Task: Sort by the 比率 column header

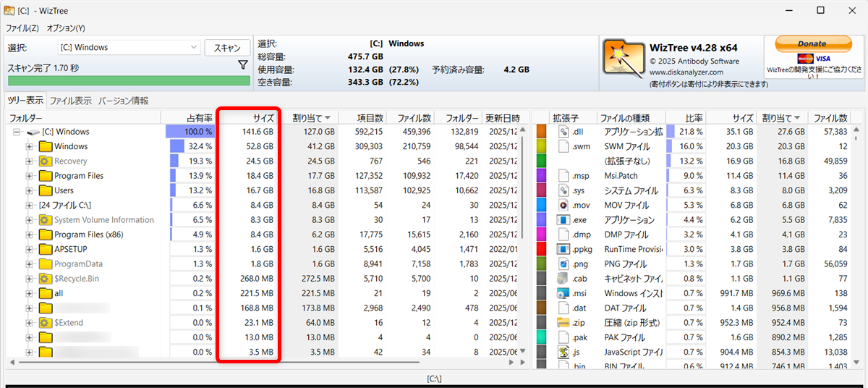Action: (x=685, y=117)
